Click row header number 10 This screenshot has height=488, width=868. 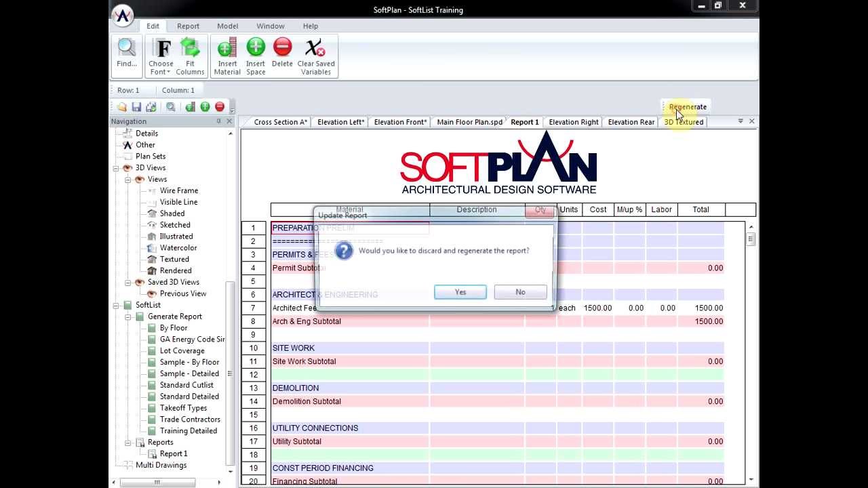[253, 348]
